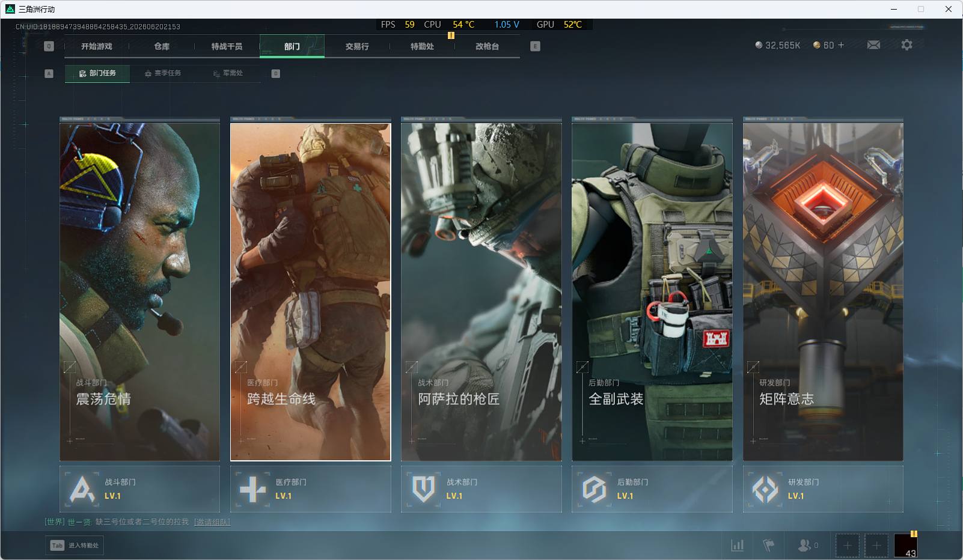Click the 战斗部门 LV.1 department emblem

(82, 489)
